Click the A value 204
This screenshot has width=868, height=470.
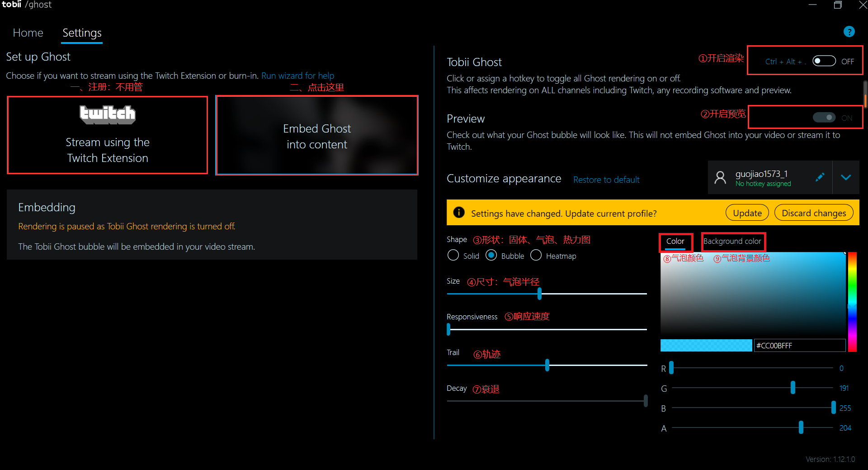[x=845, y=428]
